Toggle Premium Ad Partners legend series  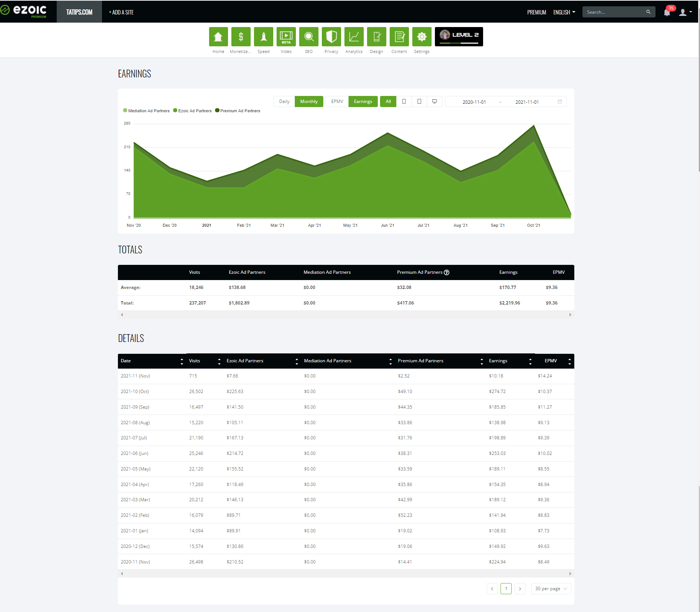(x=238, y=111)
